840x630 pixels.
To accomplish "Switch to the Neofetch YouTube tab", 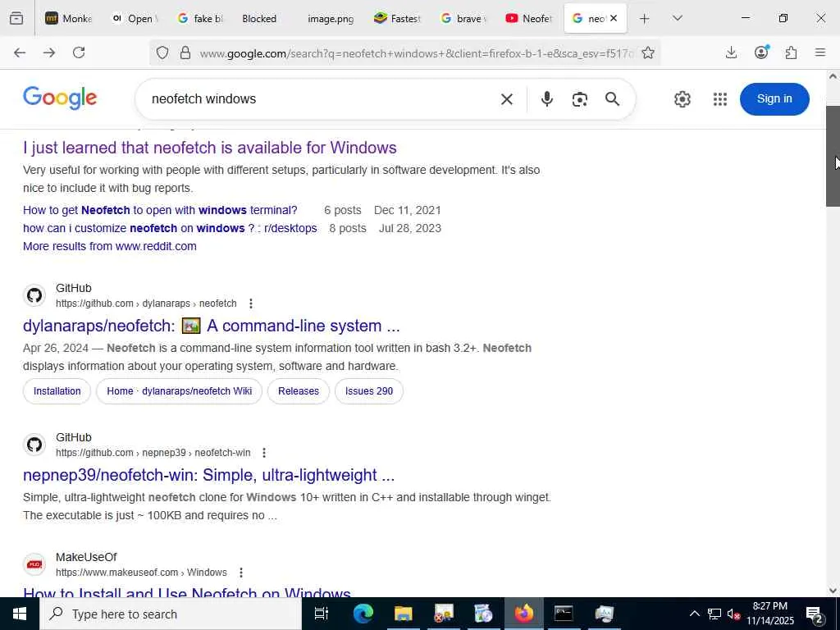I will 529,18.
